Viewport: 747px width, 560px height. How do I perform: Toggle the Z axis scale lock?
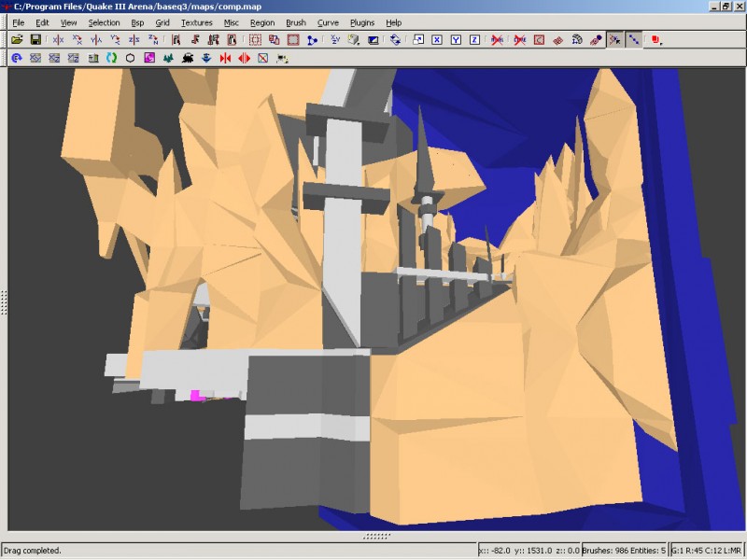coord(474,40)
